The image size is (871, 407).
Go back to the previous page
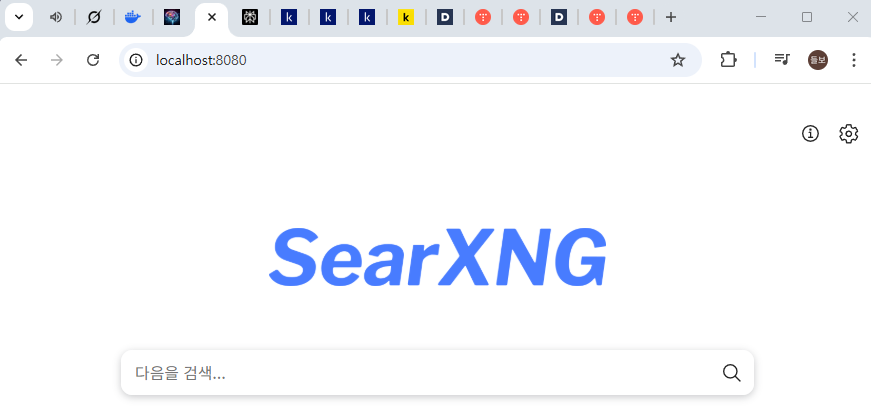click(21, 60)
